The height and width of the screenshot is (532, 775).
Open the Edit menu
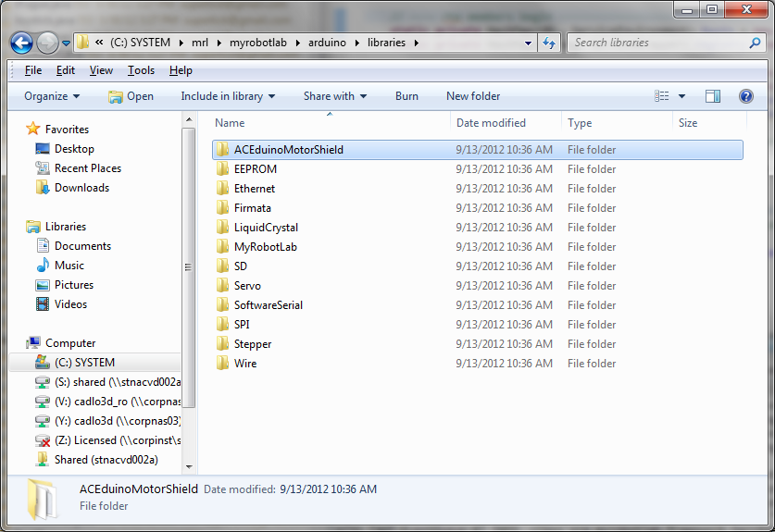(66, 70)
